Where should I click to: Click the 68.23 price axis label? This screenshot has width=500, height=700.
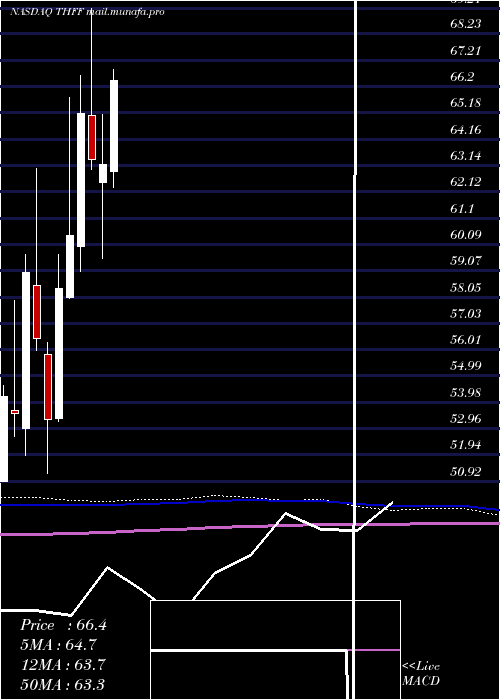(x=466, y=24)
